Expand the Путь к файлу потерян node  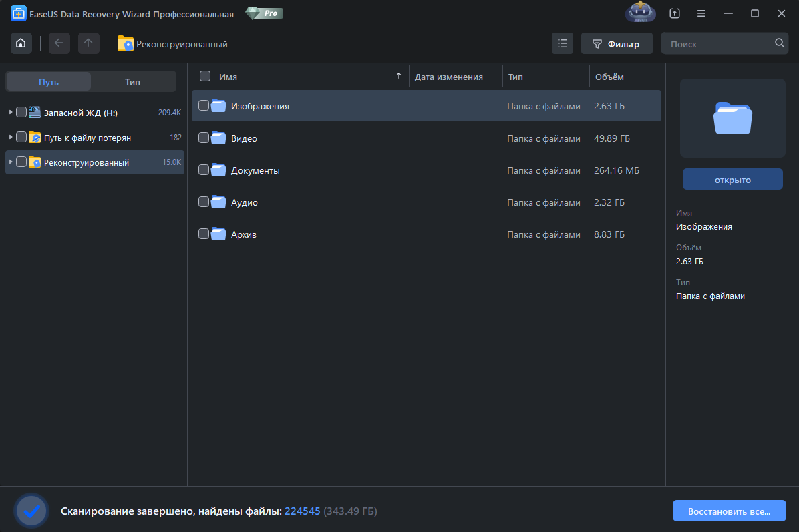click(x=10, y=137)
